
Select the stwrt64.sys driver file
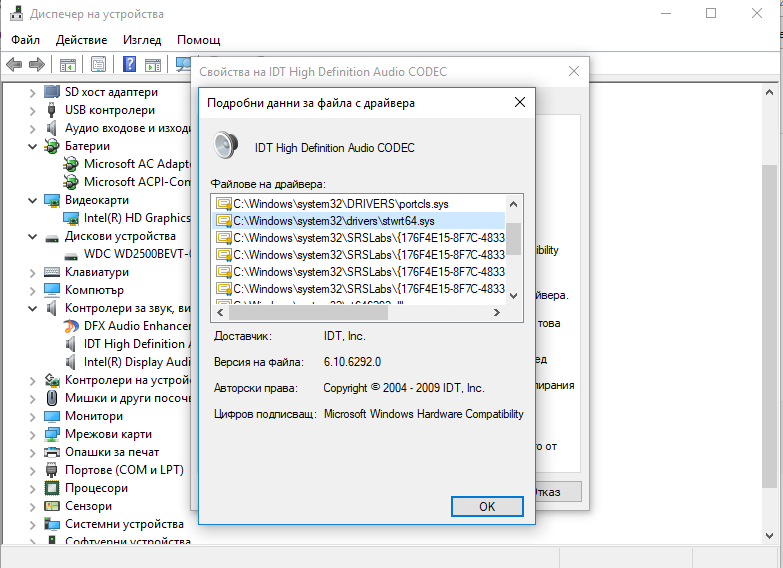(359, 221)
